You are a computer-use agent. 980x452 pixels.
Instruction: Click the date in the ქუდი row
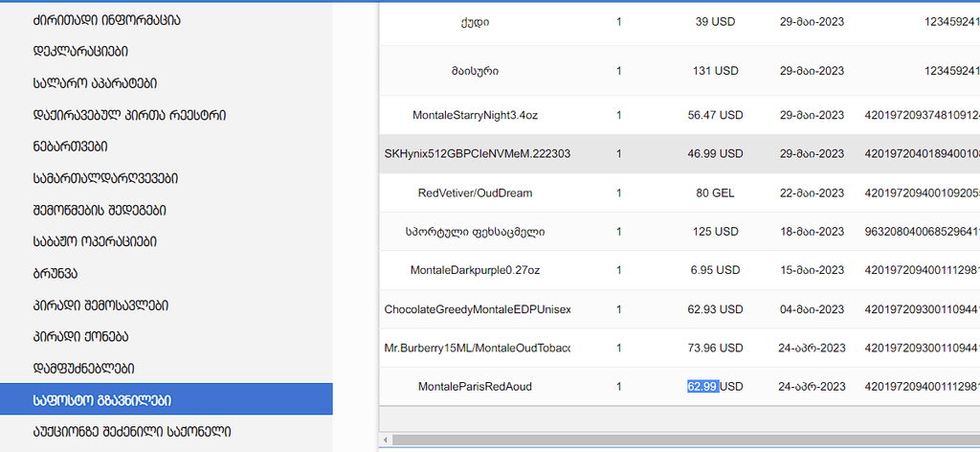(x=812, y=21)
